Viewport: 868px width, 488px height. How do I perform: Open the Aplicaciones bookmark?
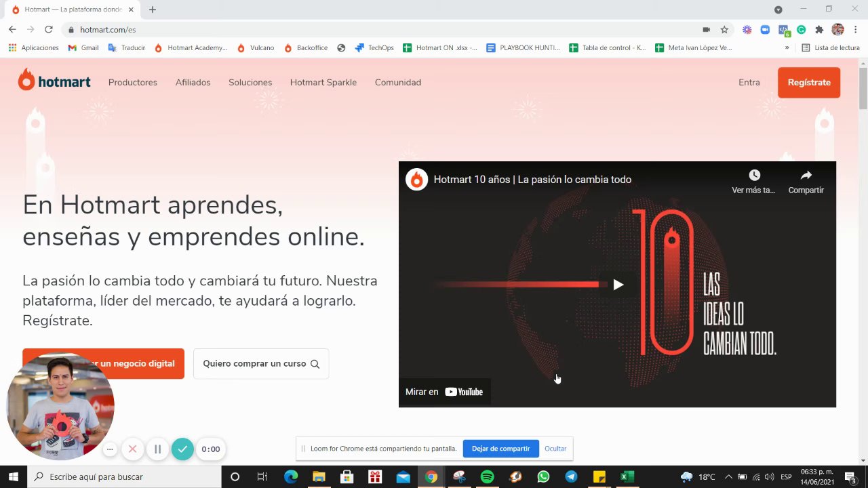[33, 48]
